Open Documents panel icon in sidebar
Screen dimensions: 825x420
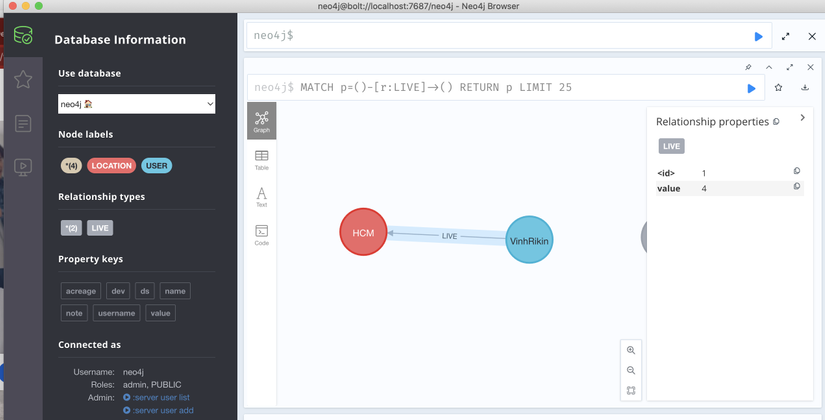(23, 124)
